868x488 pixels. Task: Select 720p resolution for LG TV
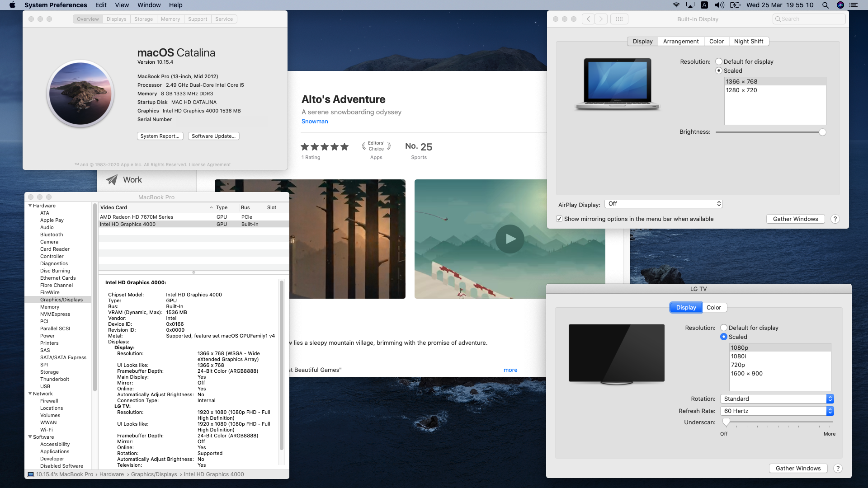(x=780, y=365)
